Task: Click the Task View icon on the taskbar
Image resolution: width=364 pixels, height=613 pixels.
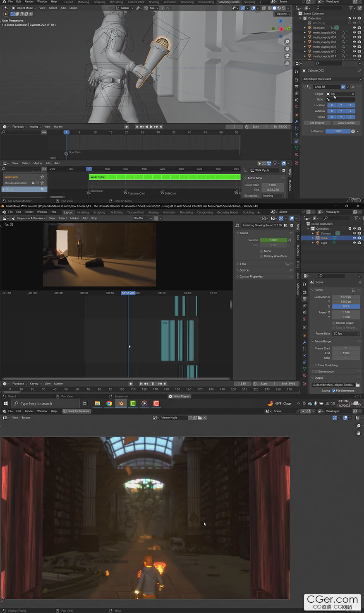Action: [x=85, y=403]
